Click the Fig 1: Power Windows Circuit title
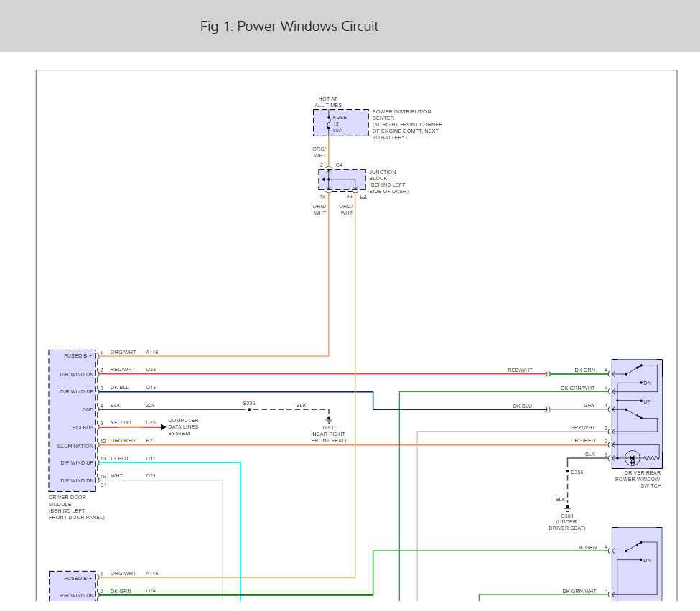Image resolution: width=700 pixels, height=611 pixels. click(x=289, y=27)
